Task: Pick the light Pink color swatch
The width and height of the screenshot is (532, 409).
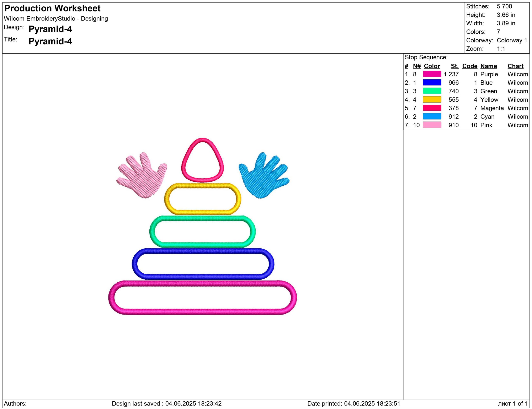Action: (x=432, y=125)
